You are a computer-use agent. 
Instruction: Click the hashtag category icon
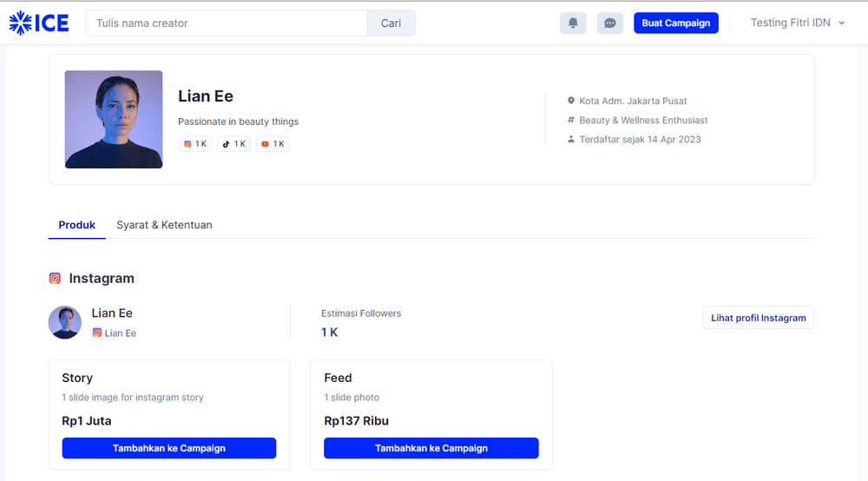[x=571, y=121]
